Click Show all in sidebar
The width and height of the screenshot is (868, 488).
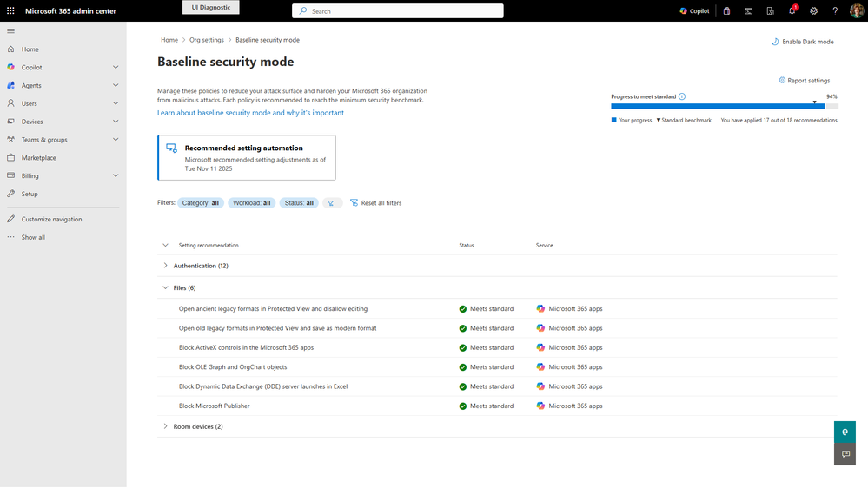tap(33, 237)
